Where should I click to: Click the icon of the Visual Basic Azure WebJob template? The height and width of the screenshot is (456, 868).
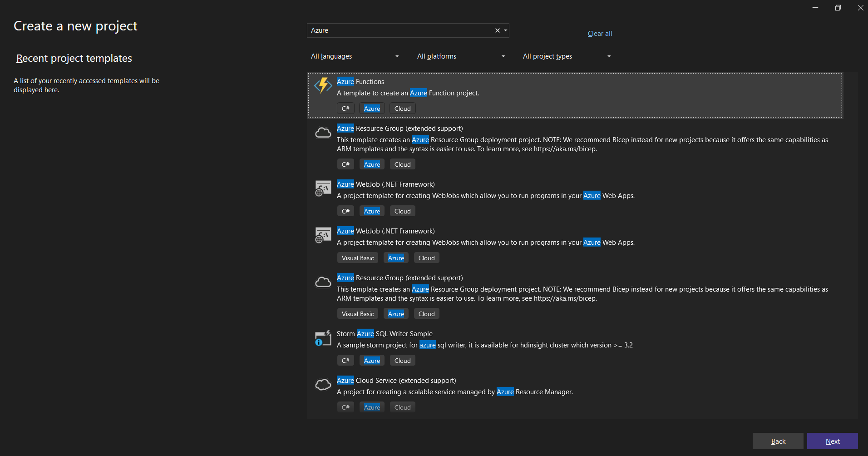click(323, 235)
